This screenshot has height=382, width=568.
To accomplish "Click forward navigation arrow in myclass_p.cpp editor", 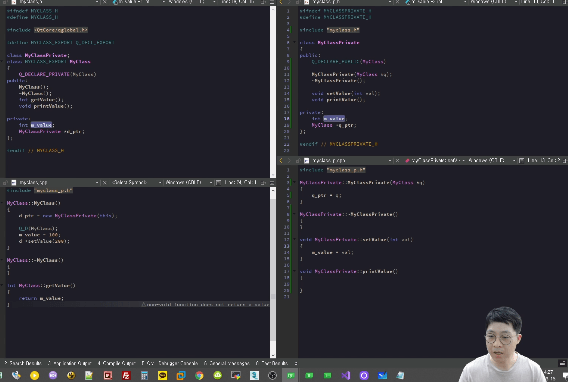I will click(x=289, y=160).
